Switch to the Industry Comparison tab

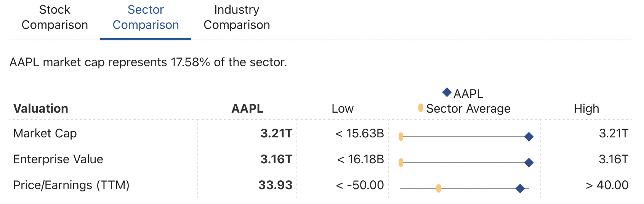pos(237,18)
